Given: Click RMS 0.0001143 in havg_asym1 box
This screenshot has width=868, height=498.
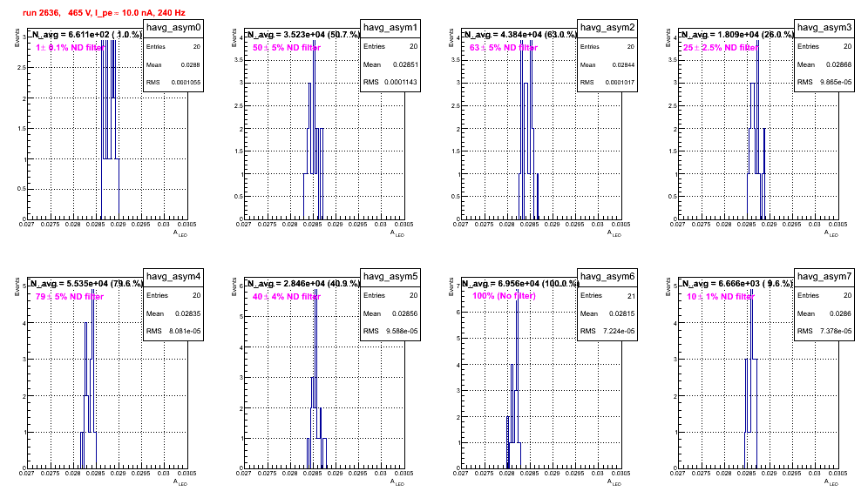Looking at the screenshot, I should pos(390,83).
